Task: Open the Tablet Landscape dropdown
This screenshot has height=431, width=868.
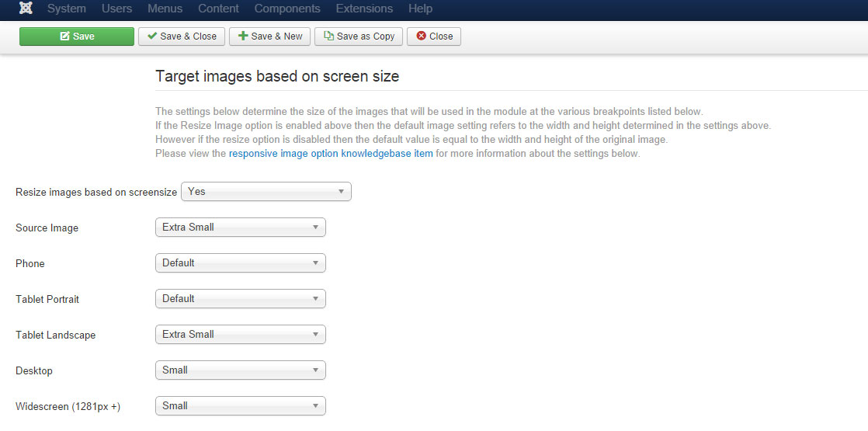Action: (241, 335)
